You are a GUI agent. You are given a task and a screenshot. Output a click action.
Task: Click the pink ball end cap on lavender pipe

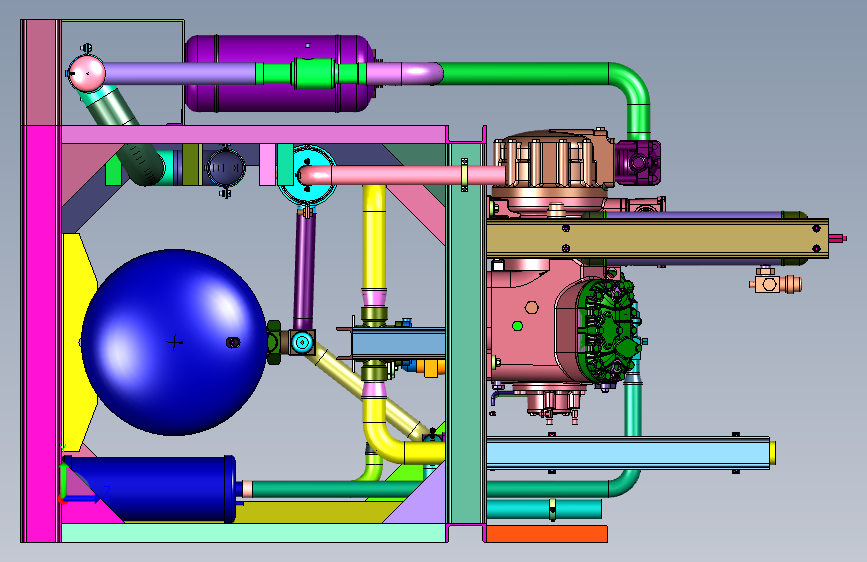click(87, 73)
